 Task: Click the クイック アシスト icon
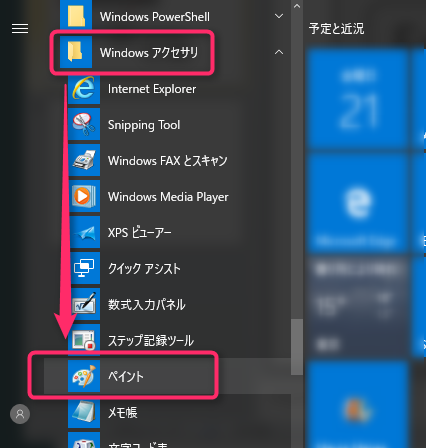tap(84, 268)
